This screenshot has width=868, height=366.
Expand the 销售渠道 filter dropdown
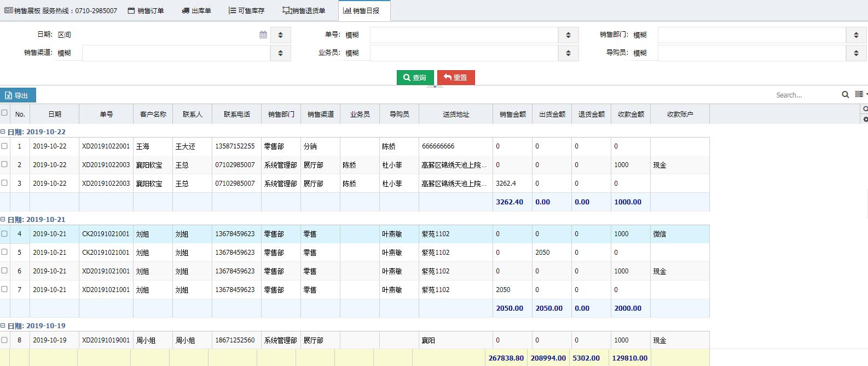(x=281, y=53)
